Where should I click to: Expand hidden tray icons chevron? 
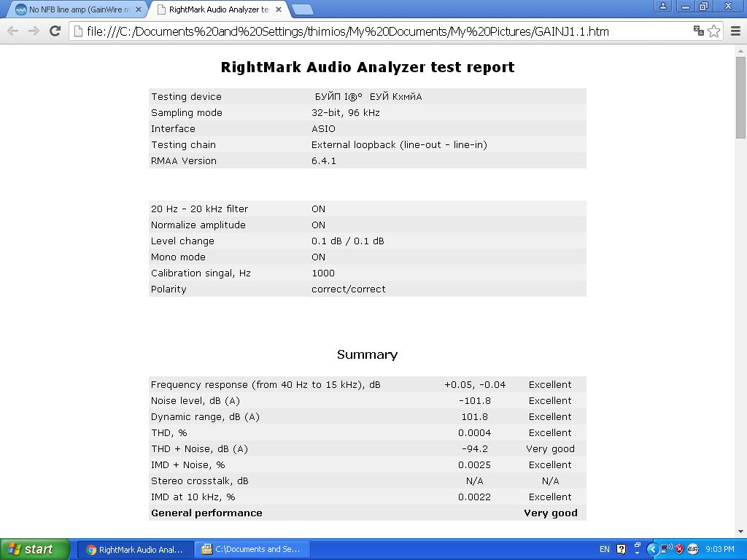(x=652, y=550)
